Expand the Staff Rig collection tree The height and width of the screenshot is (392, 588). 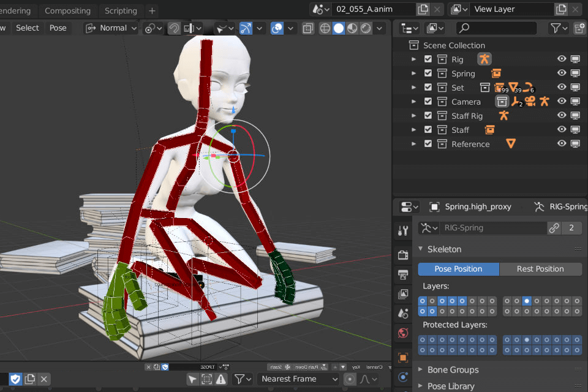click(x=414, y=116)
